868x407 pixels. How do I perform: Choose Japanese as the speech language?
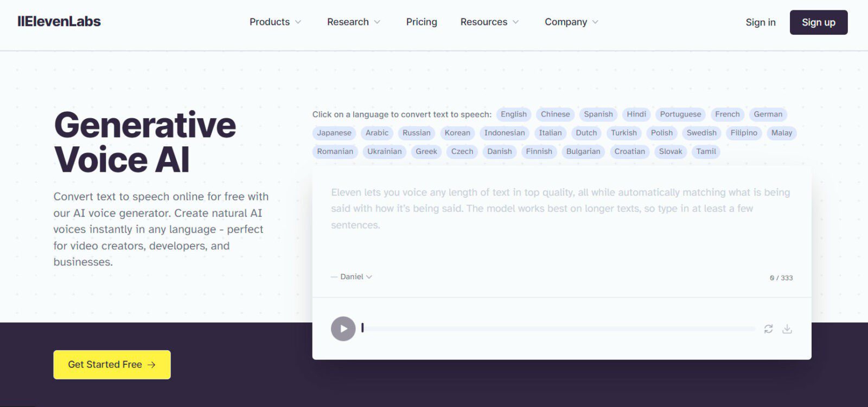(x=334, y=133)
